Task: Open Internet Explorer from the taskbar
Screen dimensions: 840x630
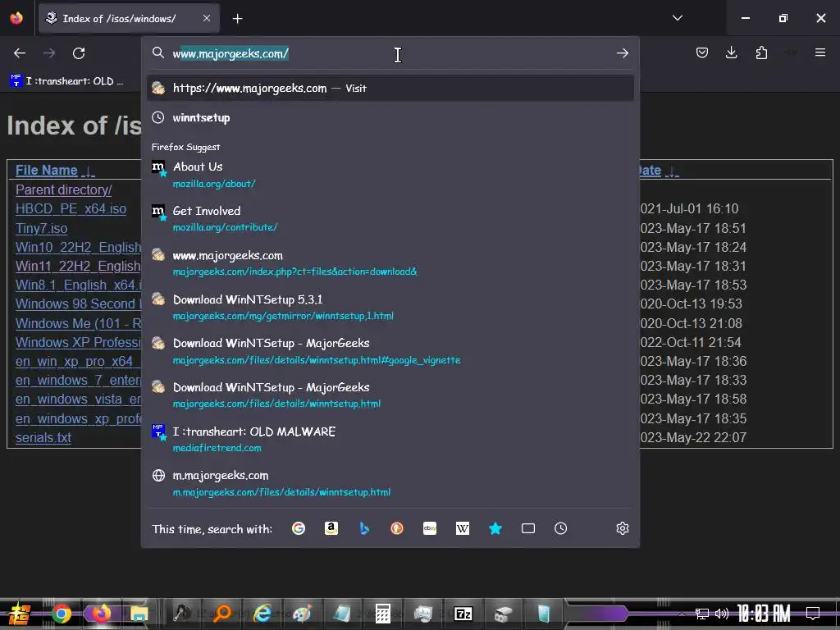Action: pos(262,614)
